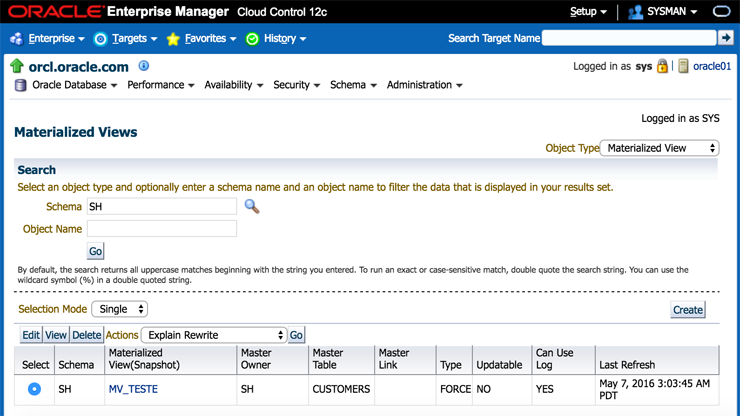This screenshot has height=416, width=740.
Task: Click the Object Name input field
Action: coord(162,229)
